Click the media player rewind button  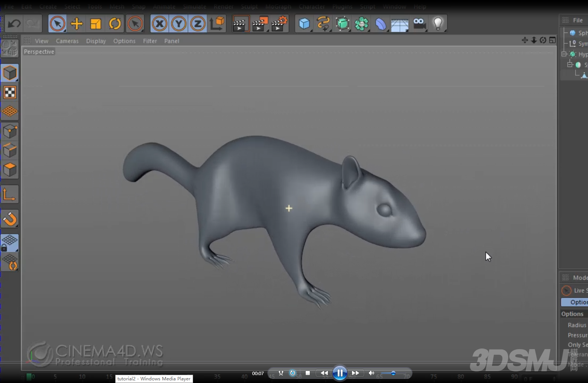pos(324,373)
